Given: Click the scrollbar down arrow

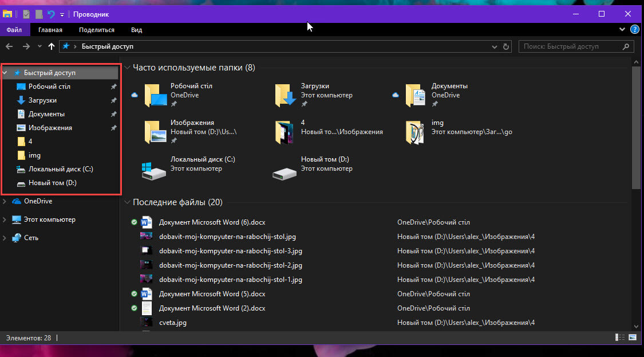Looking at the screenshot, I should point(636,326).
